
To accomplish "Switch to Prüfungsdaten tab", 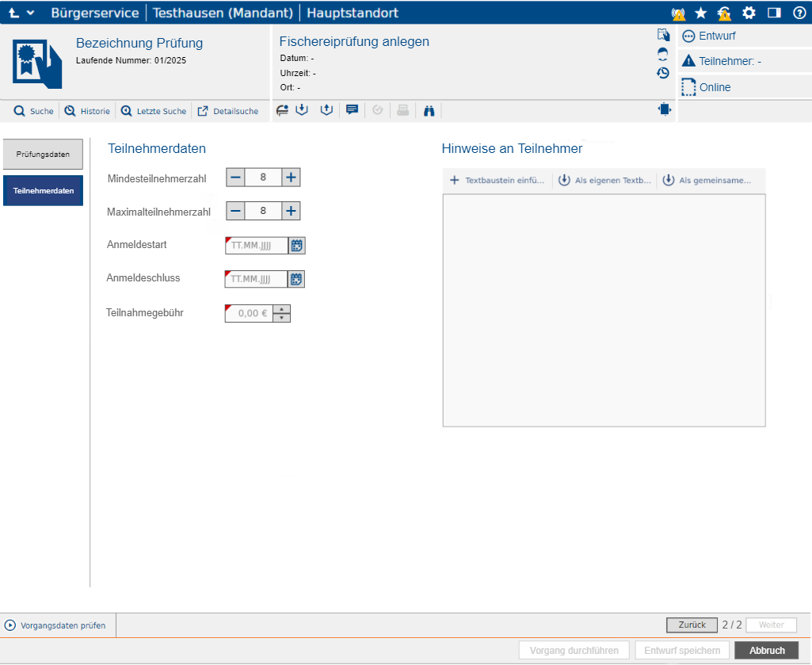I will click(43, 154).
